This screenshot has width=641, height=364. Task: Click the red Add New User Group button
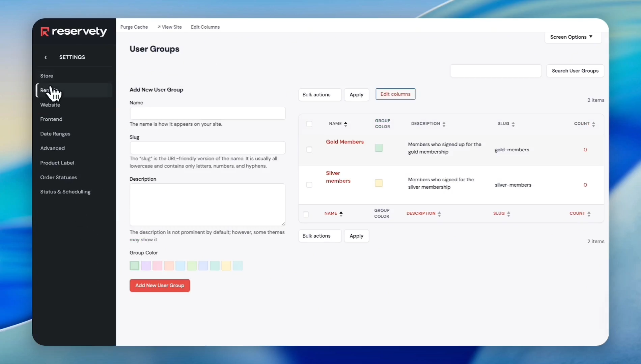pos(160,285)
